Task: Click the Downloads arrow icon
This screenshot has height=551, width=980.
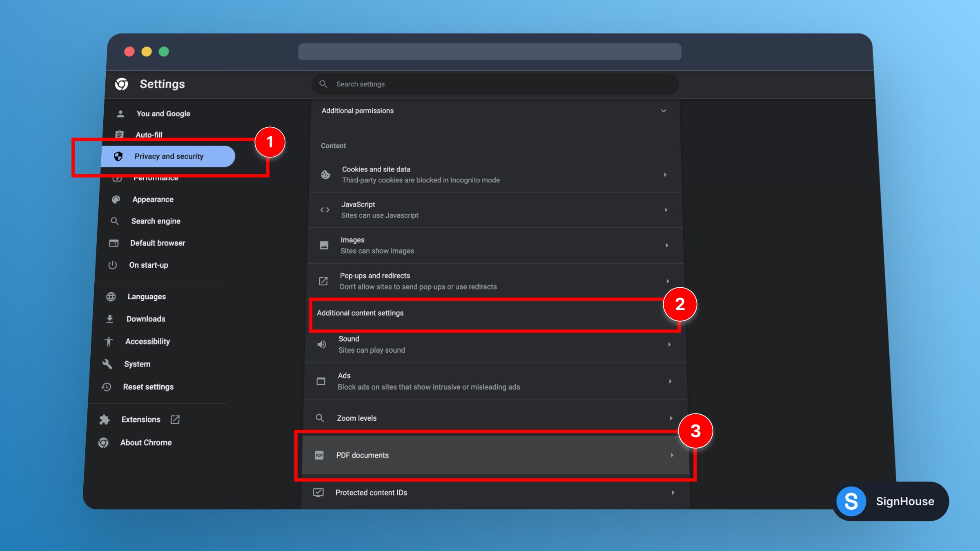Action: (x=109, y=318)
